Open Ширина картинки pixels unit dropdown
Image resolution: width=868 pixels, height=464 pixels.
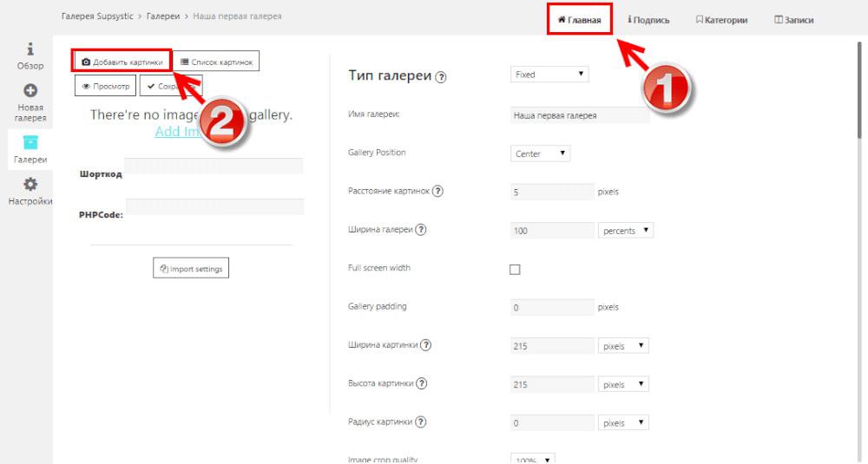point(623,346)
